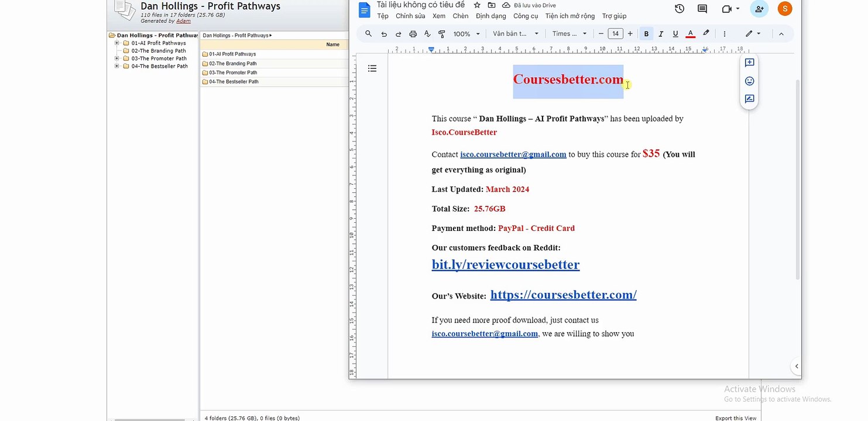The width and height of the screenshot is (868, 421).
Task: Follow the https://coursesbetter.com/ website link
Action: [563, 295]
